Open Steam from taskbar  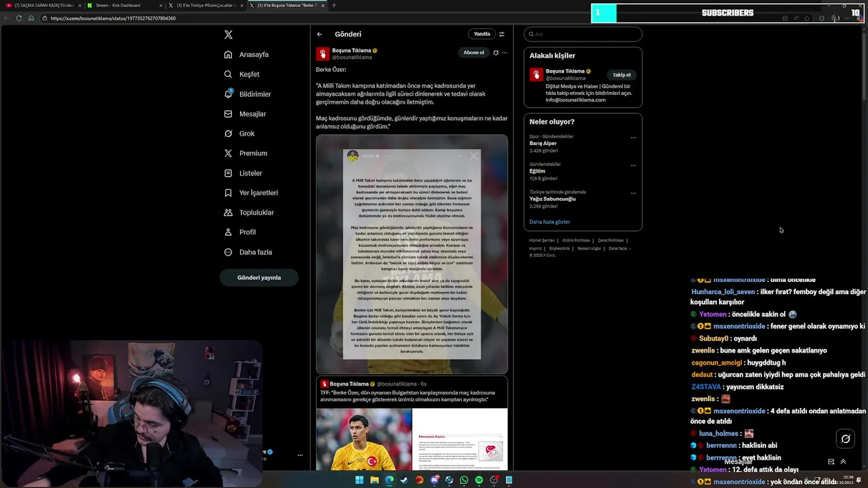tap(404, 481)
